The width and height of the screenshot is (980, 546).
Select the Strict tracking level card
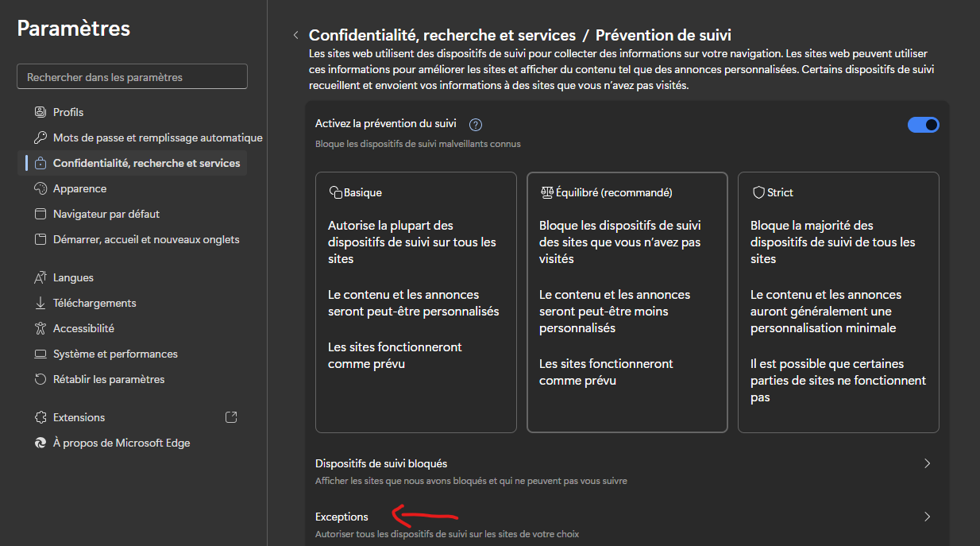click(838, 302)
